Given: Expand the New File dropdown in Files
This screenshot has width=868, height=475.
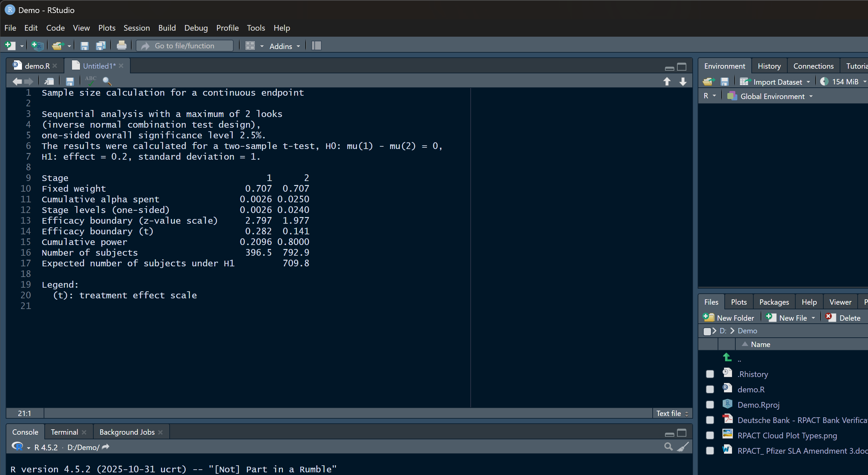Looking at the screenshot, I should 813,318.
